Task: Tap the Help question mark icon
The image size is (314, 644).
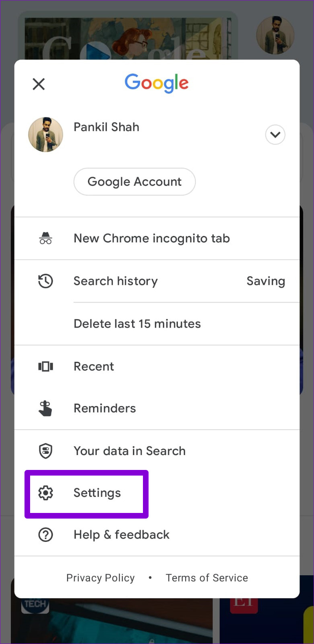Action: coord(45,535)
